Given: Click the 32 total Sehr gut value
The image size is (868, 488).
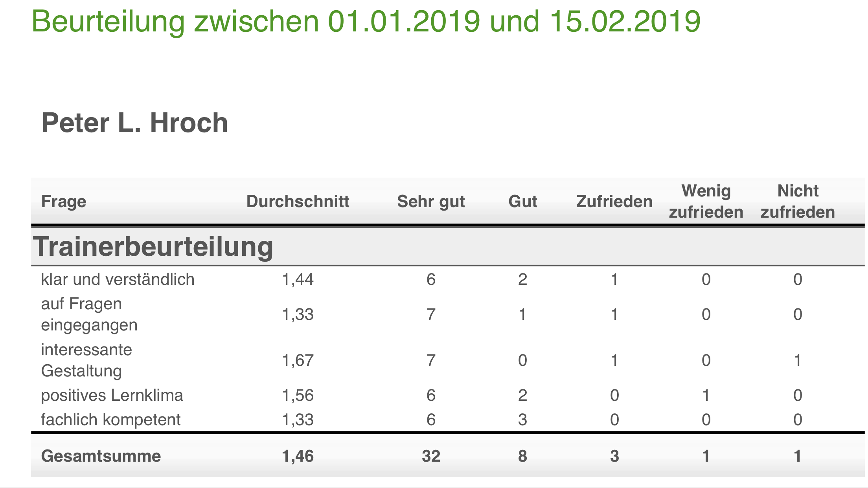Looking at the screenshot, I should [431, 456].
